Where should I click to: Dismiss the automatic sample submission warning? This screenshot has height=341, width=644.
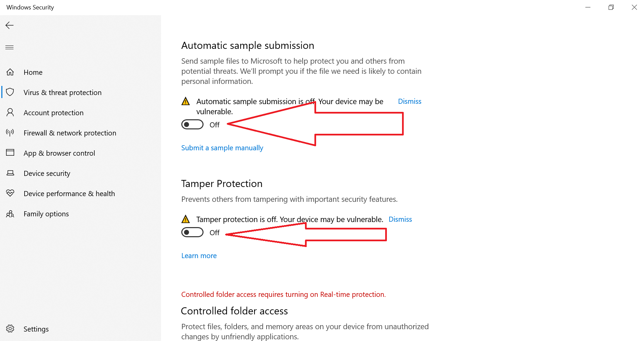pos(409,101)
